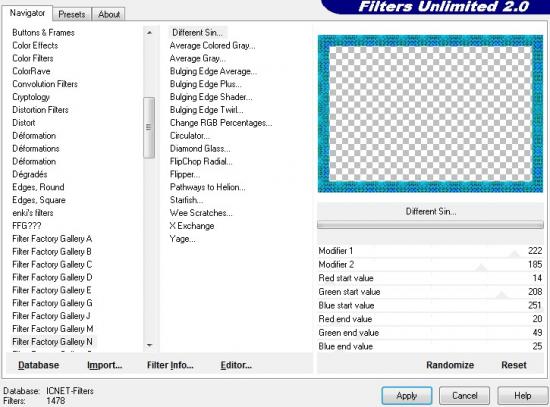Randomize the filter parameters
This screenshot has width=550, height=407.
[450, 365]
